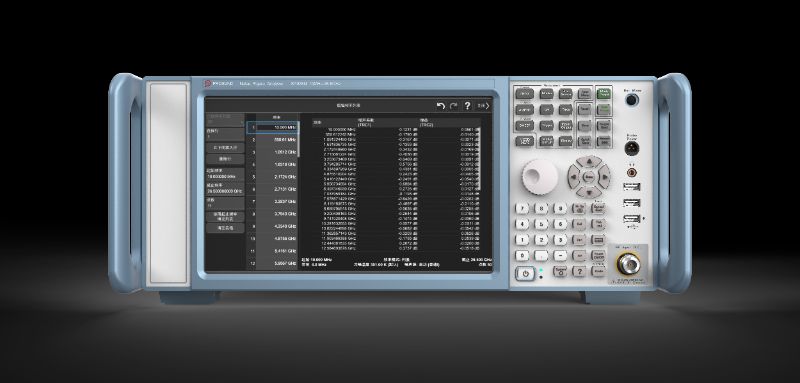Click the undo arrow icon on screen
Image resolution: width=800 pixels, height=383 pixels.
coord(441,106)
